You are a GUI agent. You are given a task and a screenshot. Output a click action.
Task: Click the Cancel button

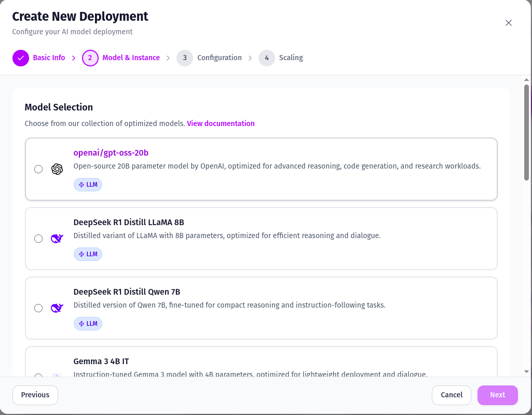coord(451,395)
